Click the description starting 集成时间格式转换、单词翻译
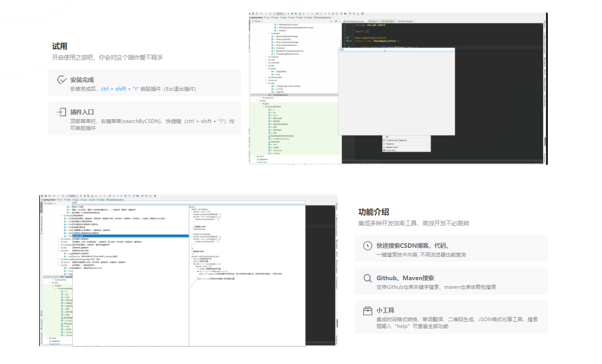Screen dimensions: 602x364 coord(457,323)
